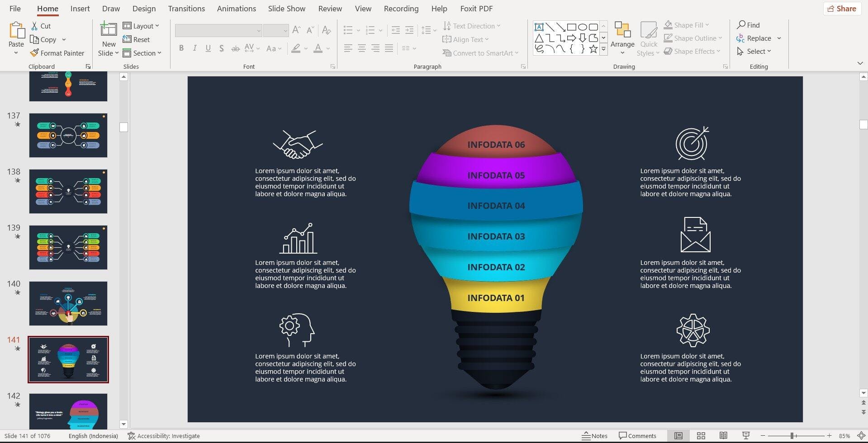Toggle Italic text formatting

point(195,48)
